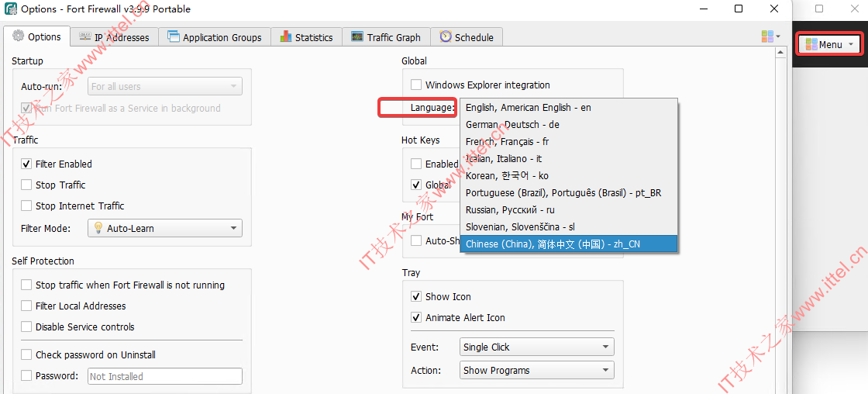The width and height of the screenshot is (868, 394).
Task: Select English, American English language
Action: 569,108
